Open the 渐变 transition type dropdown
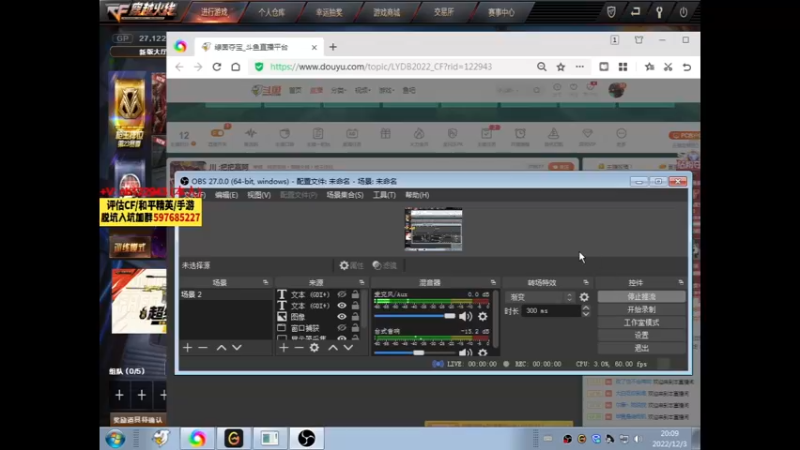 [x=541, y=297]
